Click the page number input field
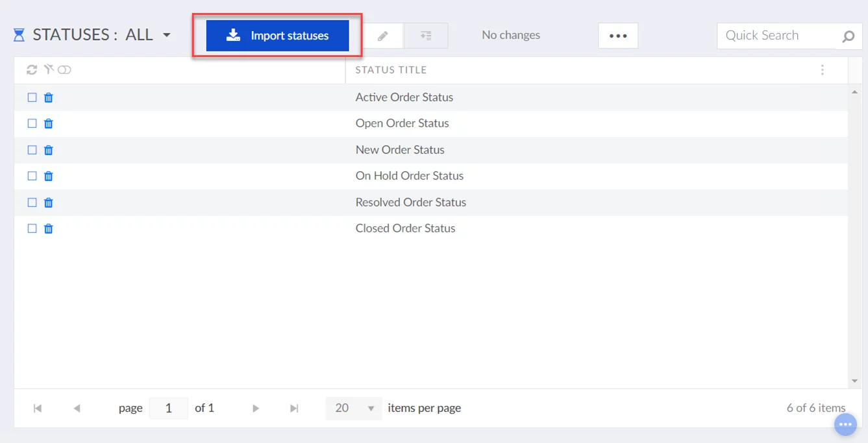 168,408
